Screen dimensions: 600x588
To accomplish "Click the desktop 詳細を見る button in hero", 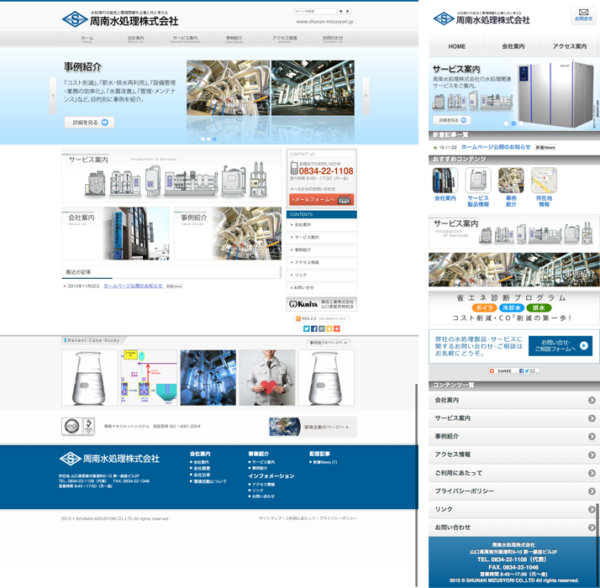I will 90,122.
